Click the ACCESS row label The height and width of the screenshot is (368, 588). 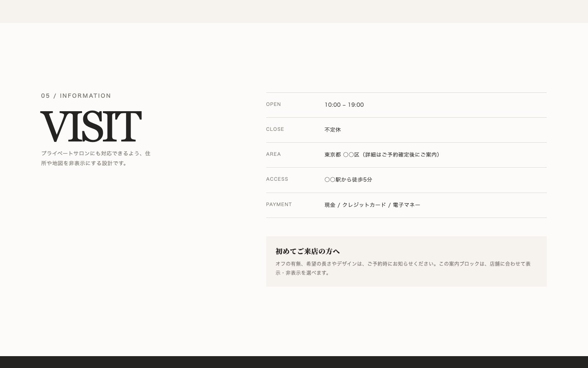[277, 179]
